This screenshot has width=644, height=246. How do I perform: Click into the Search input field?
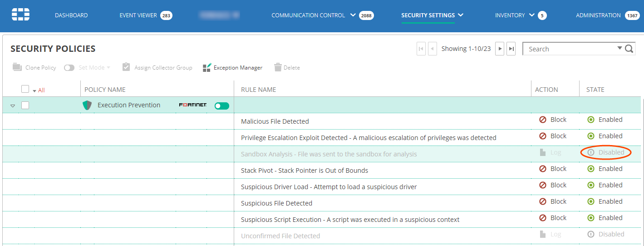570,49
